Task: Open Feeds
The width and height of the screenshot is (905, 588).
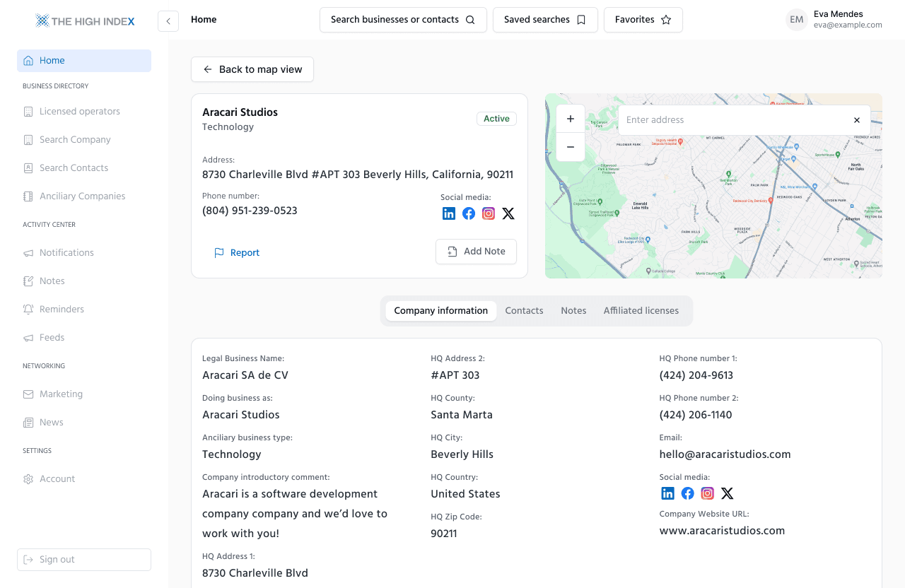Action: [84, 338]
